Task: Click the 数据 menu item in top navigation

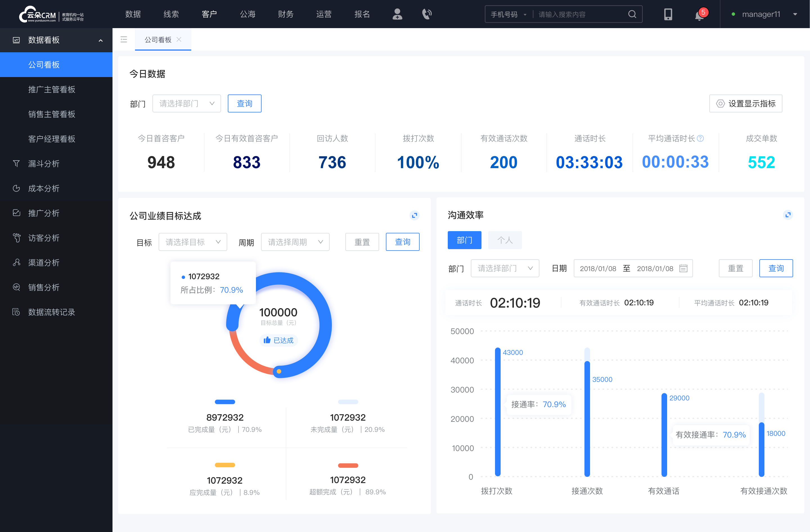Action: point(133,15)
